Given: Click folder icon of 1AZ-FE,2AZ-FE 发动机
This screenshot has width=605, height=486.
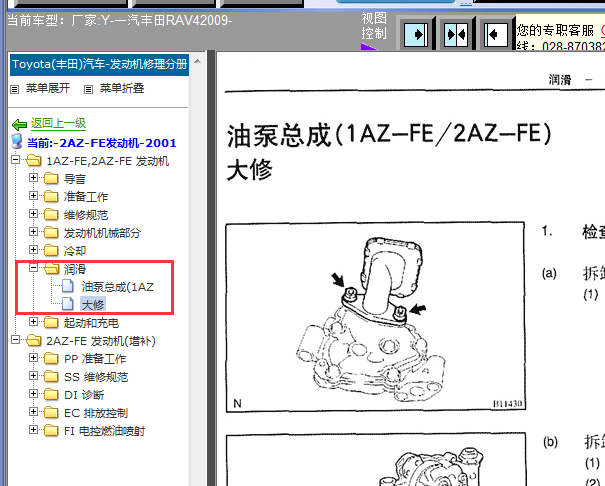Looking at the screenshot, I should (x=34, y=160).
